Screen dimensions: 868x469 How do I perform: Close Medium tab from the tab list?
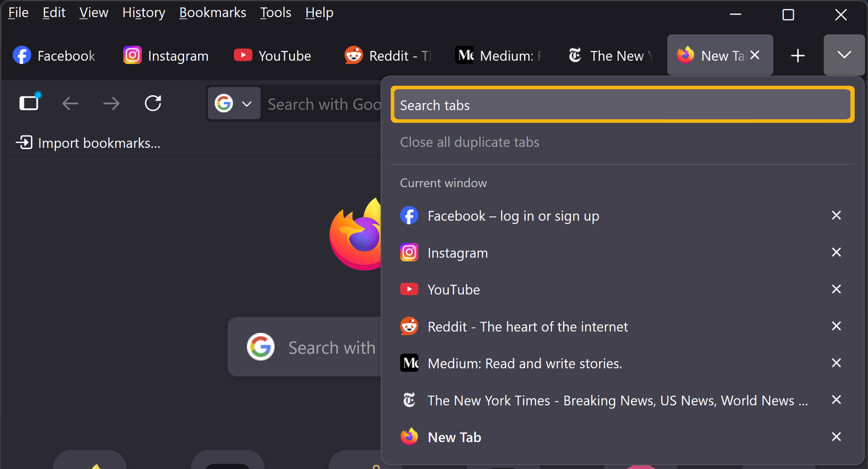coord(836,363)
